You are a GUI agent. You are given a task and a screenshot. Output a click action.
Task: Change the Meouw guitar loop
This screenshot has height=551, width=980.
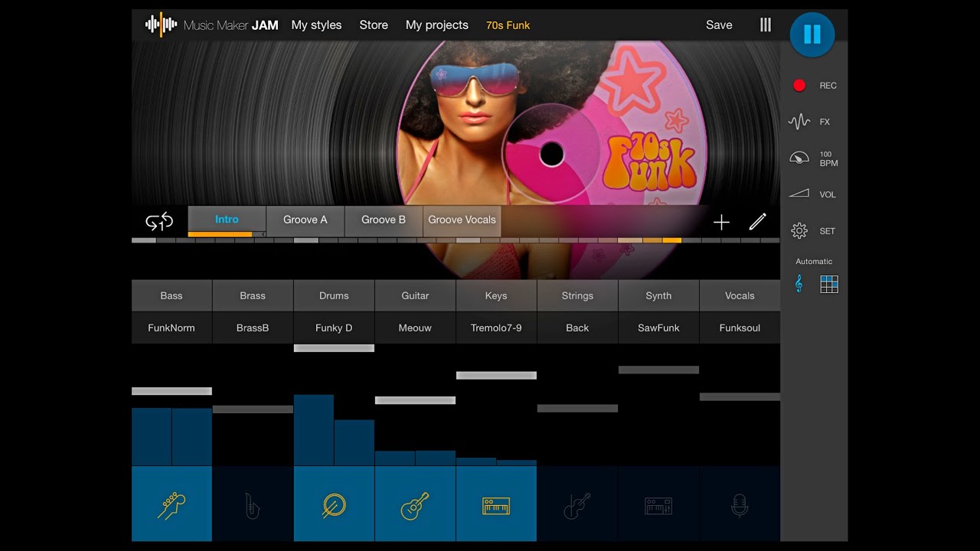click(415, 328)
